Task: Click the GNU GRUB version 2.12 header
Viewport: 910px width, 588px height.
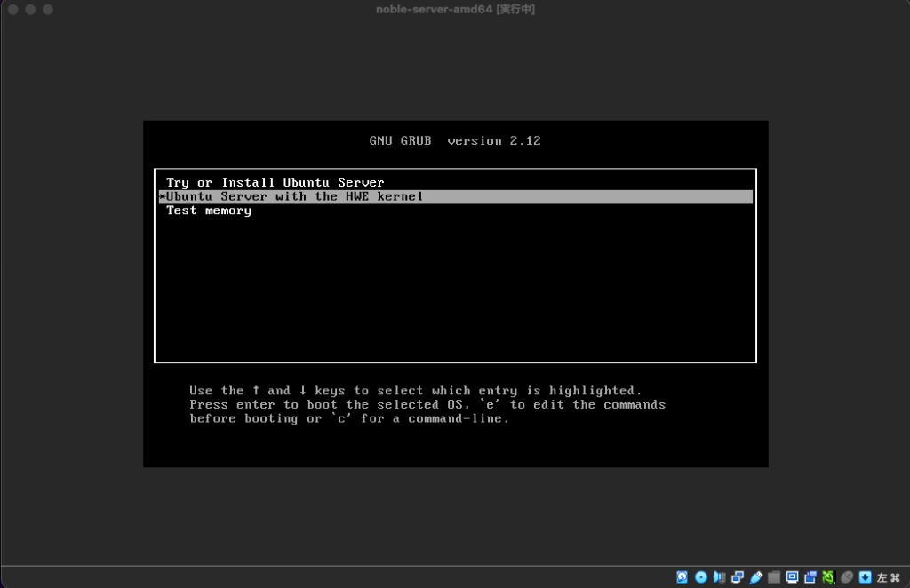Action: pos(455,141)
